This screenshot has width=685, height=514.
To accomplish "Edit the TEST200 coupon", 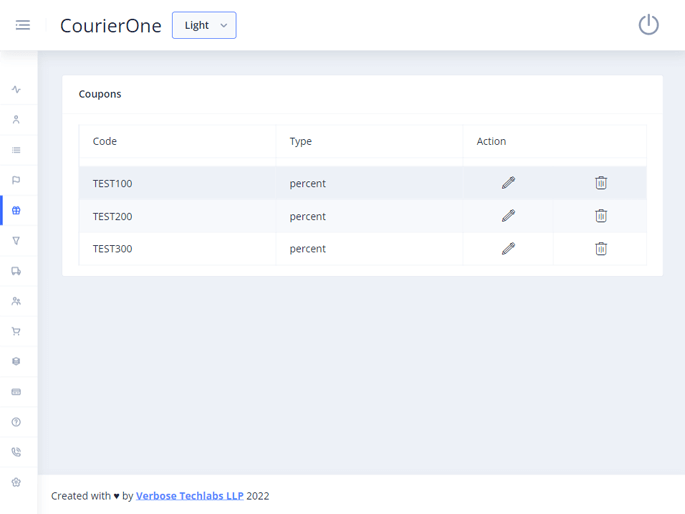I will click(508, 216).
